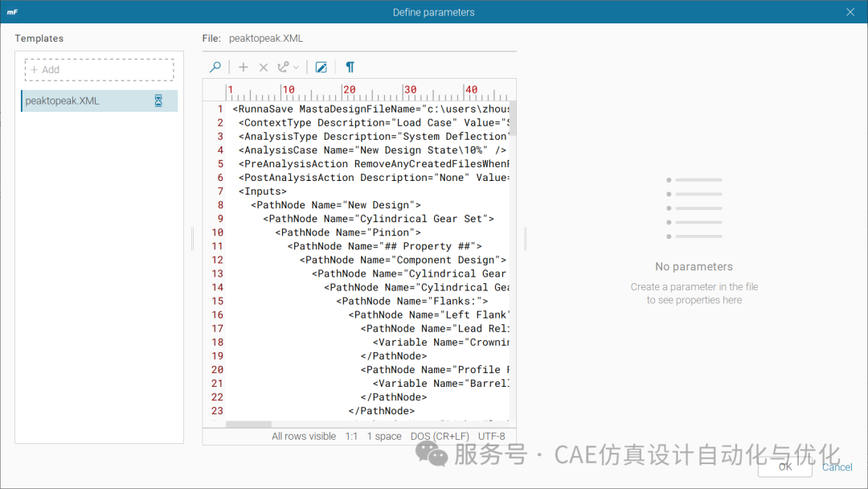
Task: Click line 7 '<Inputs>'
Action: tap(262, 191)
